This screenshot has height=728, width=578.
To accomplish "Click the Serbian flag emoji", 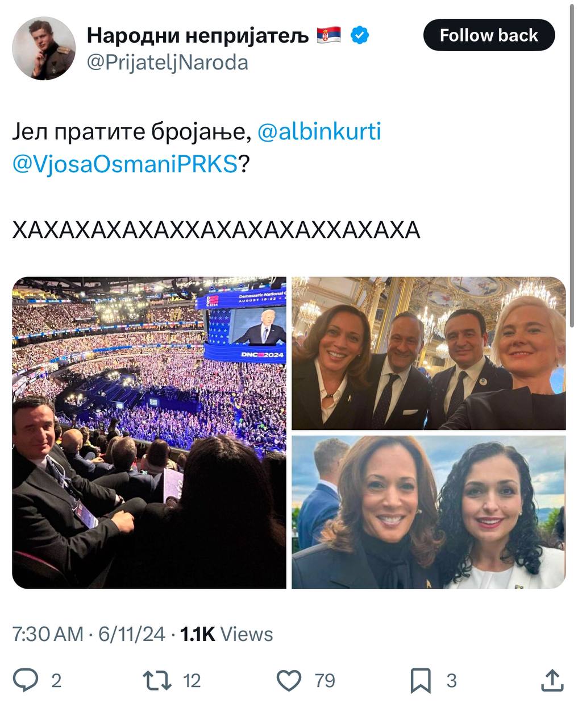I will pyautogui.click(x=328, y=35).
